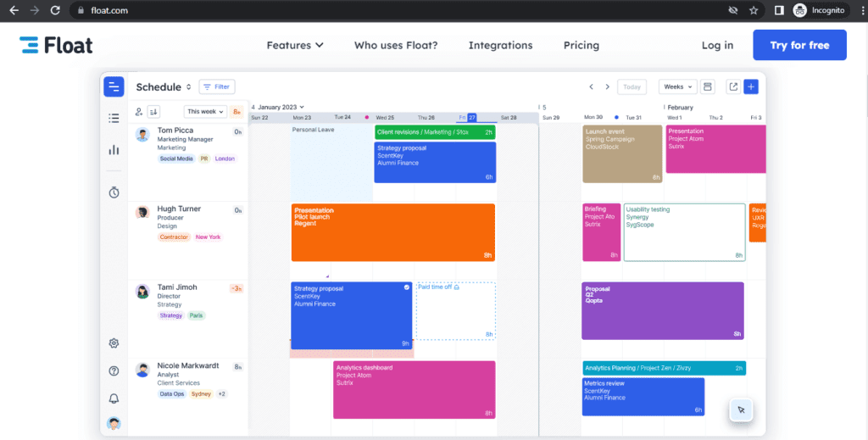868x440 pixels.
Task: Click the Log in link
Action: point(717,46)
